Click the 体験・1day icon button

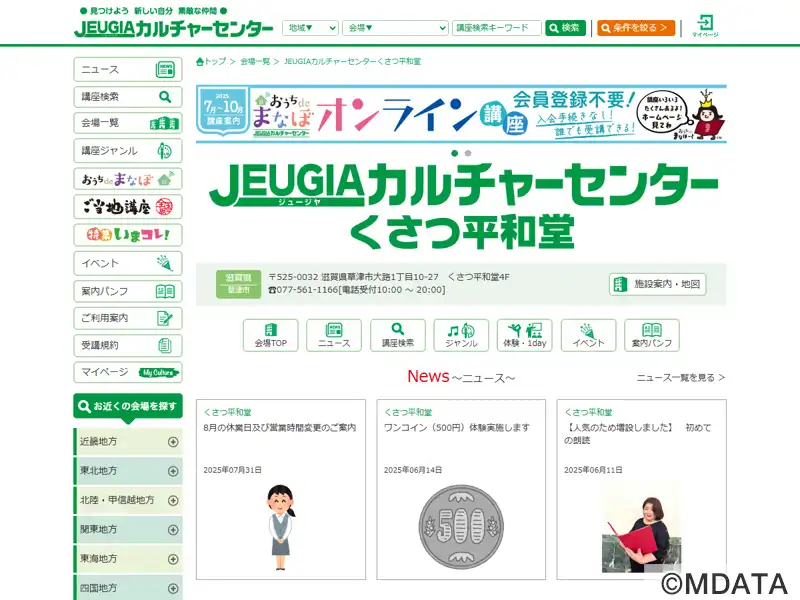tap(524, 335)
